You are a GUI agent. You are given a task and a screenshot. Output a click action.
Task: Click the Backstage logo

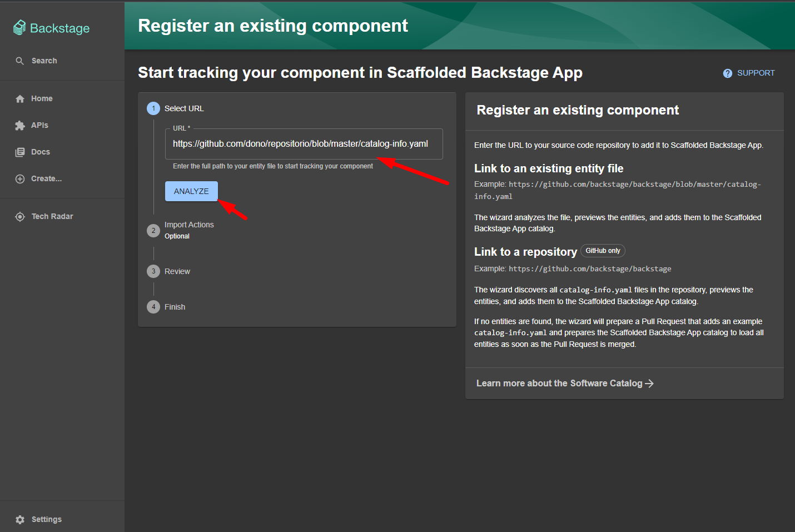pyautogui.click(x=51, y=28)
